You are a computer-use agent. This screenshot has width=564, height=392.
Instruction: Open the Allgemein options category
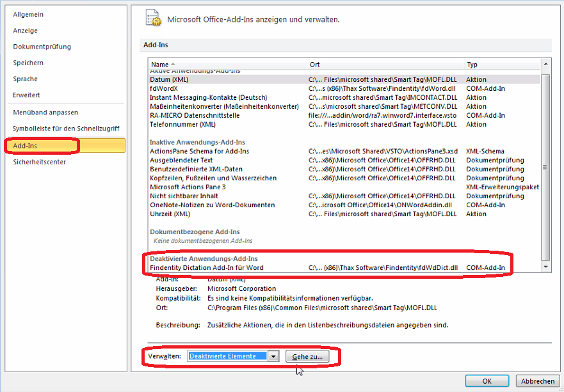(28, 14)
